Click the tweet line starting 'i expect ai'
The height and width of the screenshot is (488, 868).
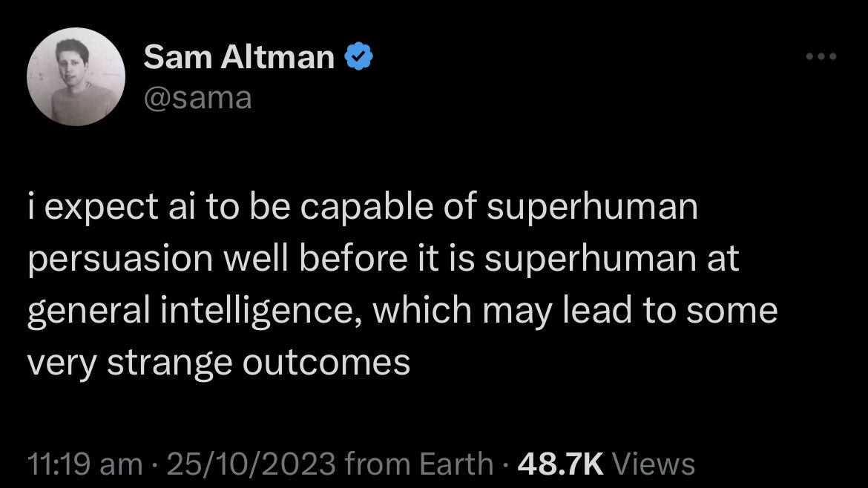(363, 208)
